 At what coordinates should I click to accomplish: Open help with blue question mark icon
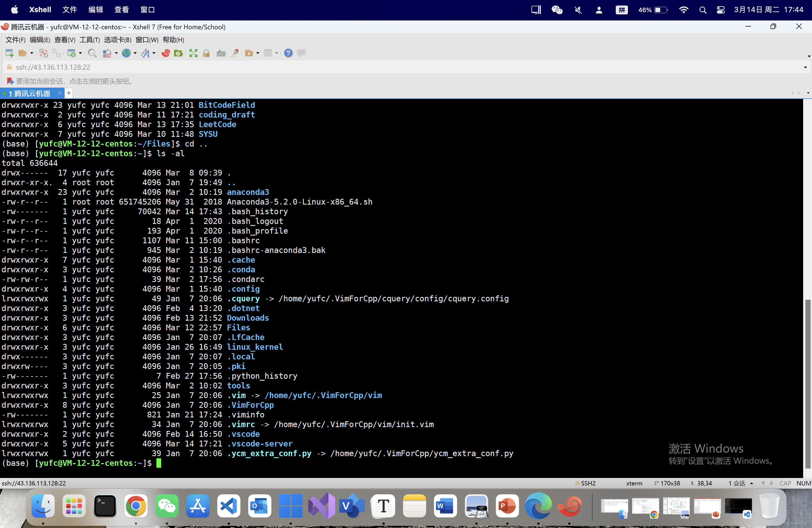[x=288, y=53]
